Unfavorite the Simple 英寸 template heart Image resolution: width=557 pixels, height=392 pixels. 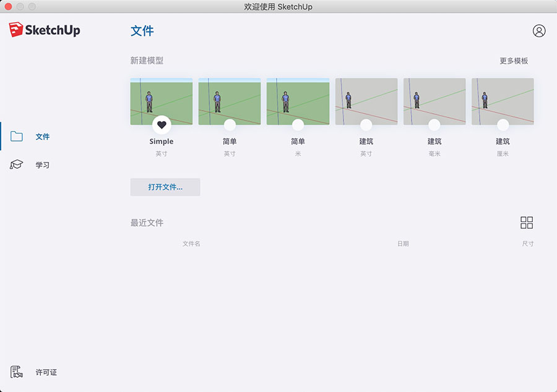click(x=162, y=125)
